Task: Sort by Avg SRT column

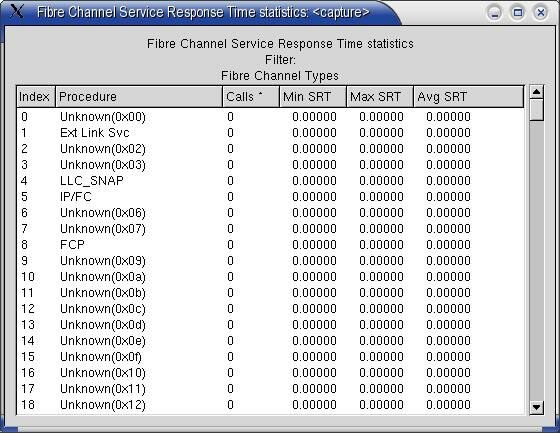Action: click(x=469, y=96)
